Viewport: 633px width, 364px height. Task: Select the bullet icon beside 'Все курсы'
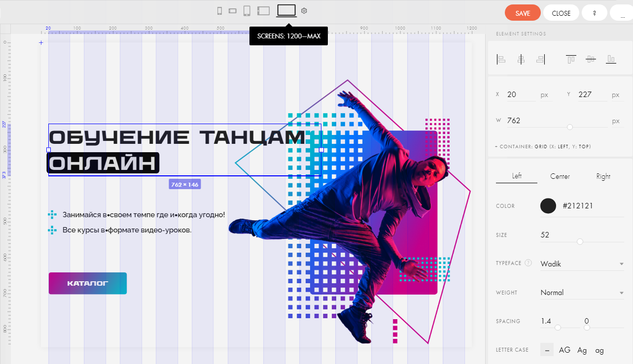pos(52,230)
